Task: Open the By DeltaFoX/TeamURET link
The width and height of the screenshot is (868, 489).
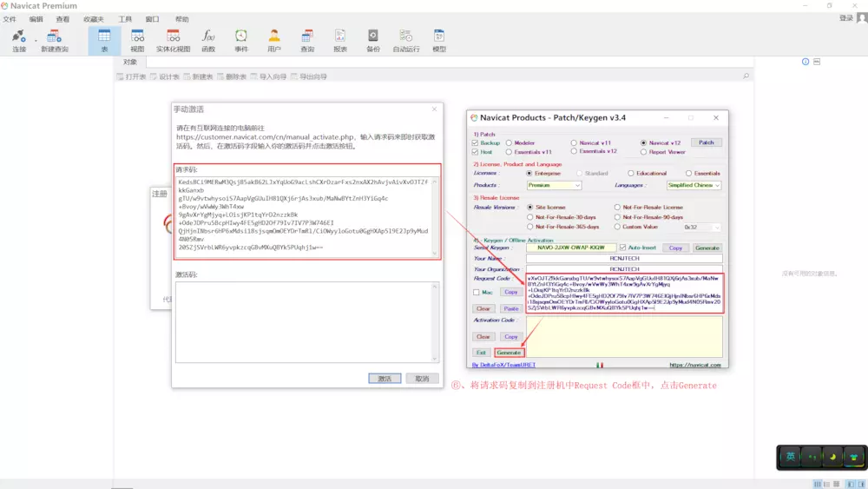Action: pyautogui.click(x=503, y=365)
